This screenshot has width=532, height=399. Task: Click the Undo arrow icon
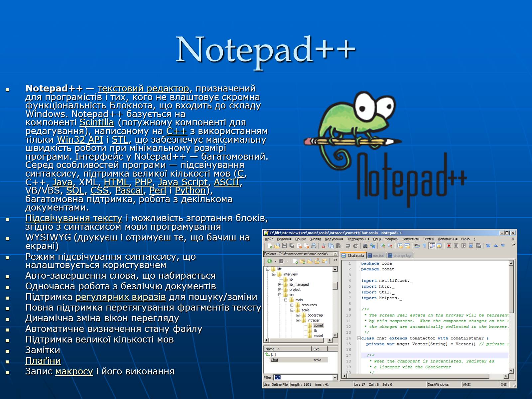[x=348, y=246]
